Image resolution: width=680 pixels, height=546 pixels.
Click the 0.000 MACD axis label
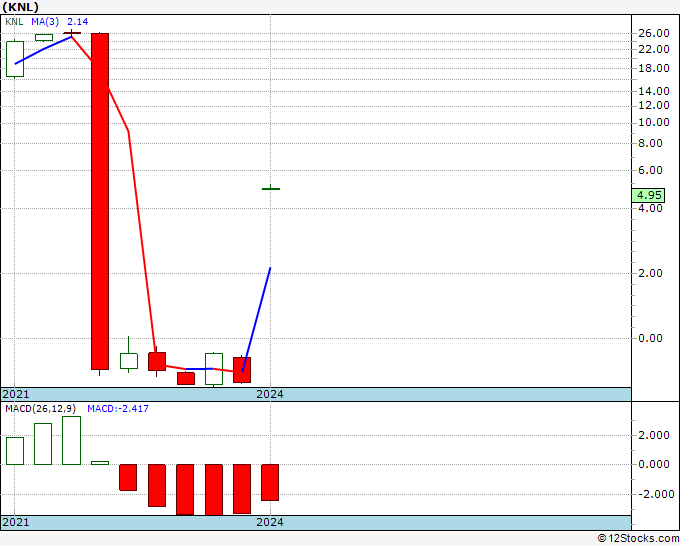654,464
